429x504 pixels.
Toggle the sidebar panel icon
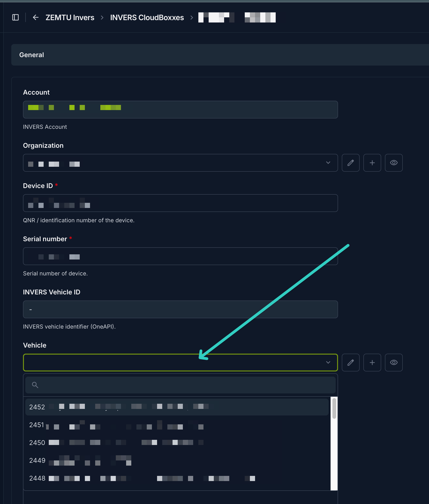coord(15,18)
